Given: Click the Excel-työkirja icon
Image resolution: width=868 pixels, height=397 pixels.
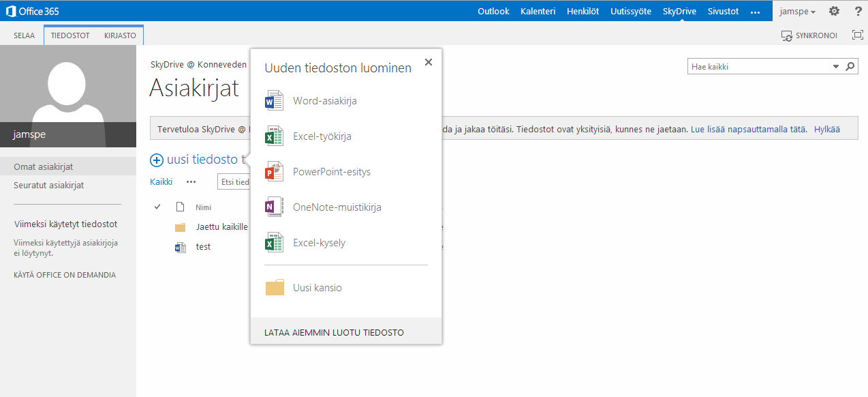Looking at the screenshot, I should (x=273, y=136).
